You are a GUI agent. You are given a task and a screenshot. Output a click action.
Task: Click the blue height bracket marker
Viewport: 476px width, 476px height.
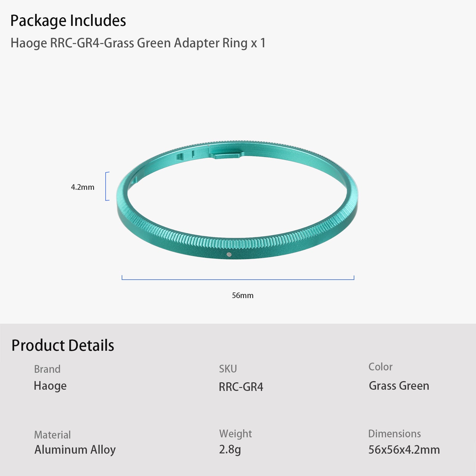[106, 186]
